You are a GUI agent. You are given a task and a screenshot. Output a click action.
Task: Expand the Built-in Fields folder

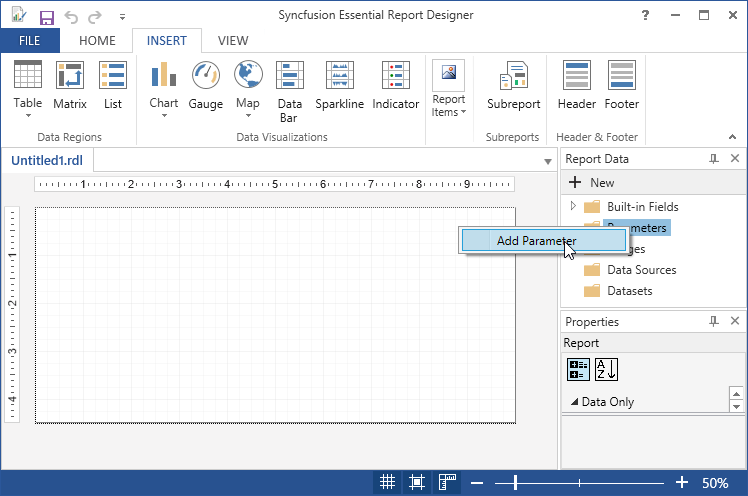(x=573, y=206)
